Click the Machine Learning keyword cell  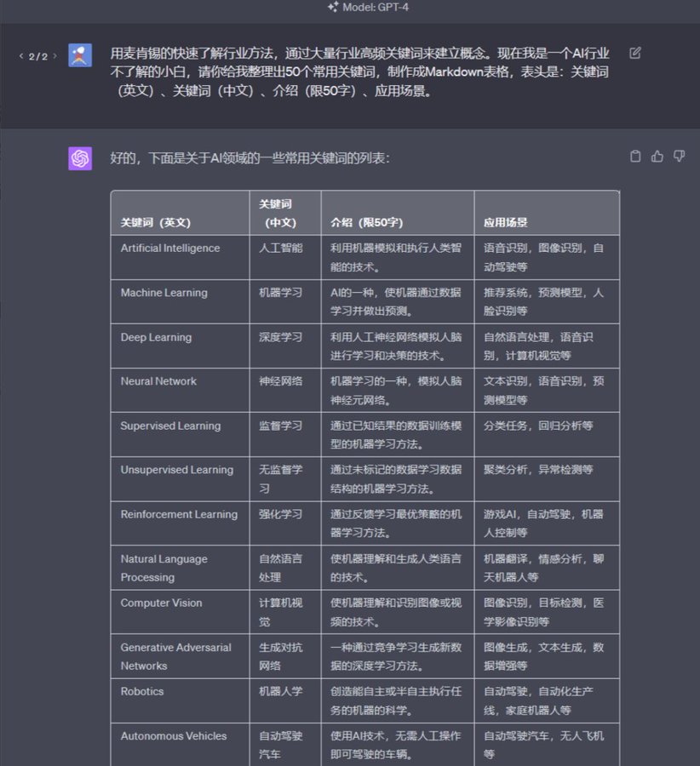[163, 293]
